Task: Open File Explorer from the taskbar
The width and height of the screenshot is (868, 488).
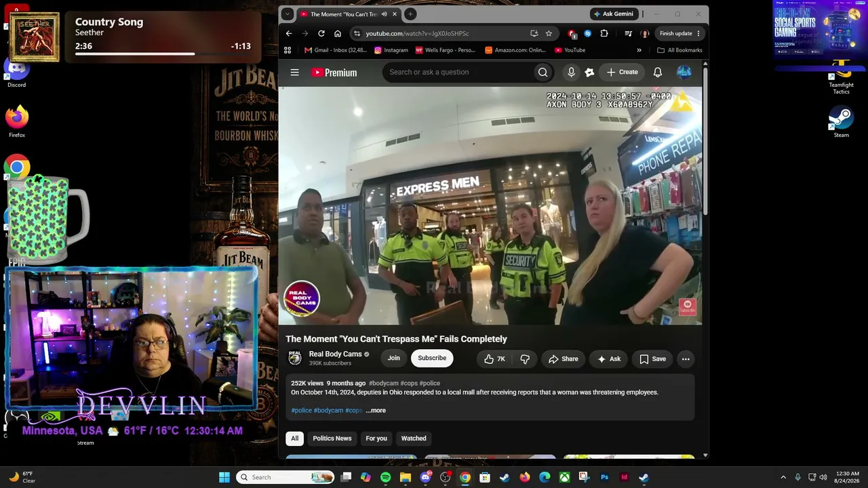Action: click(406, 477)
